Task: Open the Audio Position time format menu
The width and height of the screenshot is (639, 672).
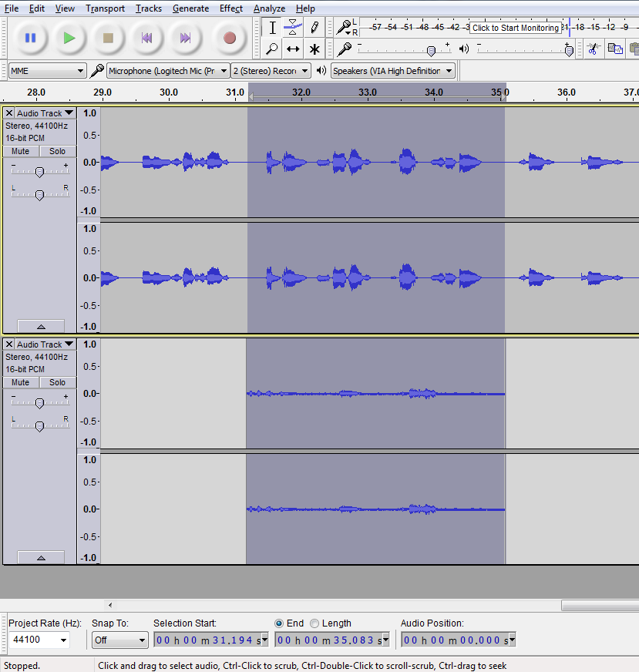Action: 512,640
